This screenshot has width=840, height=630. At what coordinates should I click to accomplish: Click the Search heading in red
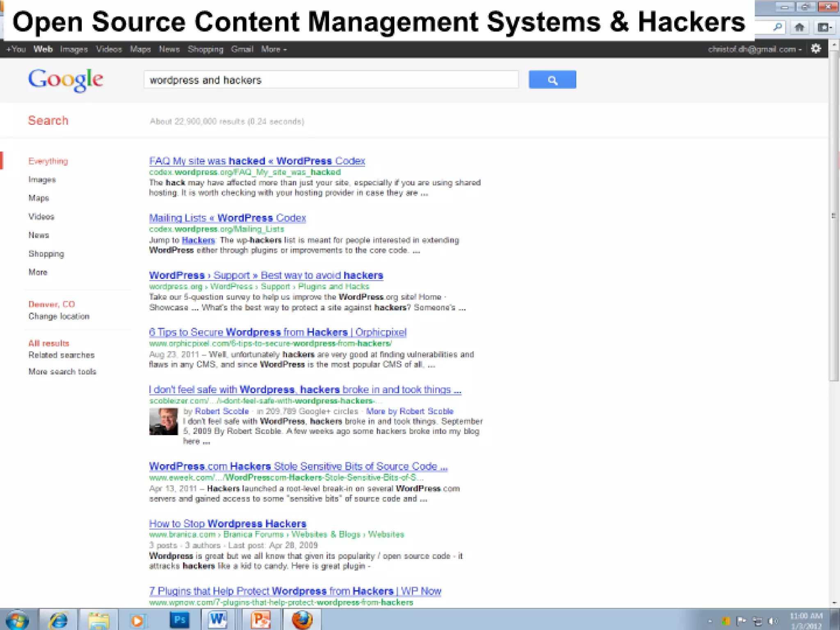point(48,121)
